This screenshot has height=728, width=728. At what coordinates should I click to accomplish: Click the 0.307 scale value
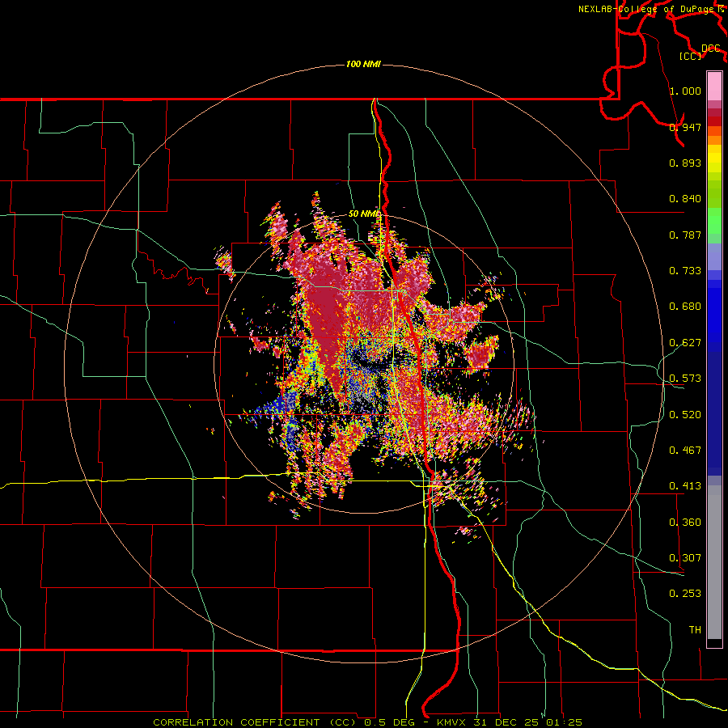point(685,558)
